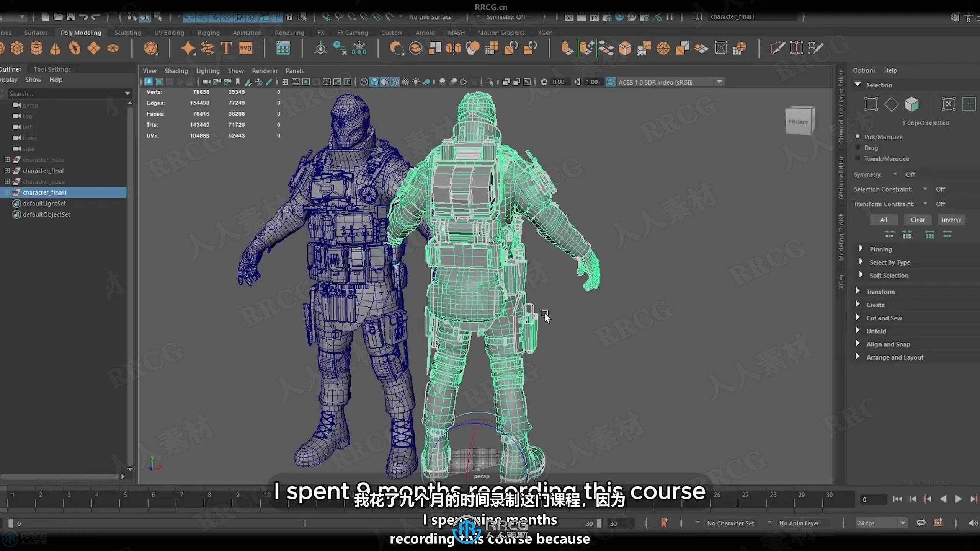
Task: Open the 24 fps dropdown
Action: coord(882,523)
